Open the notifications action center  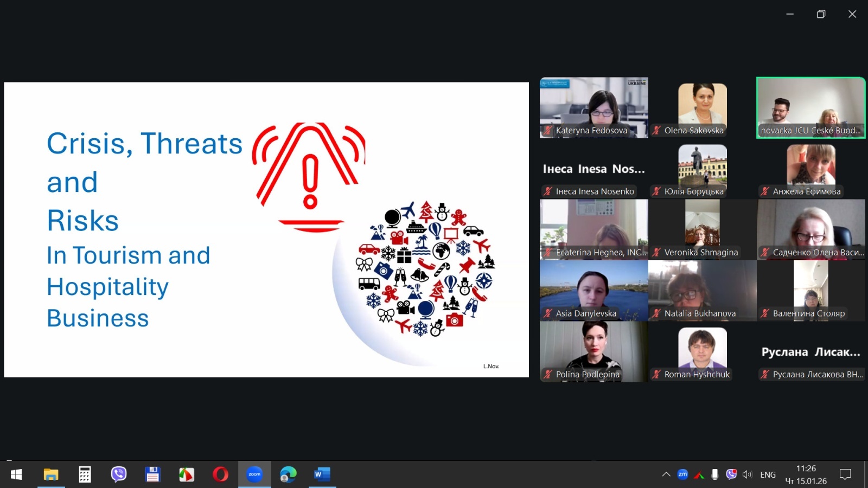tap(845, 474)
